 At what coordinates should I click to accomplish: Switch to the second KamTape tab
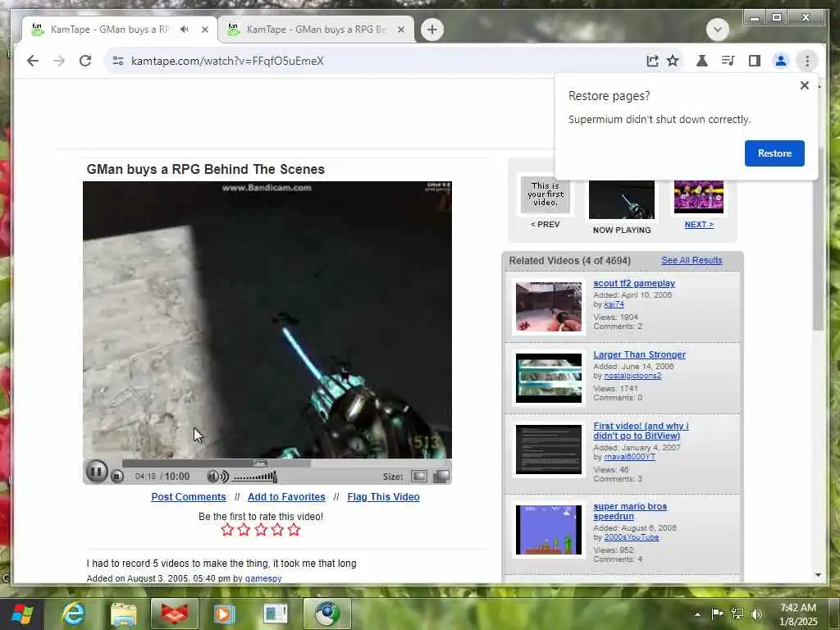(x=316, y=30)
